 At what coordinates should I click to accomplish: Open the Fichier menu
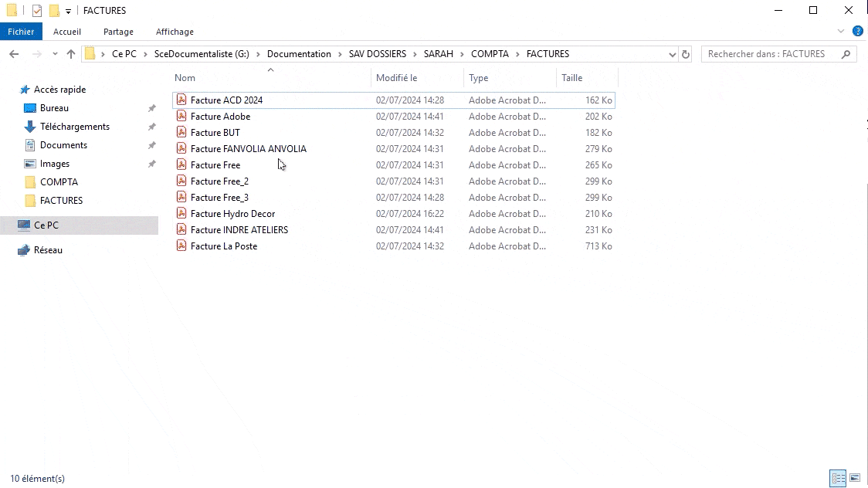coord(21,32)
